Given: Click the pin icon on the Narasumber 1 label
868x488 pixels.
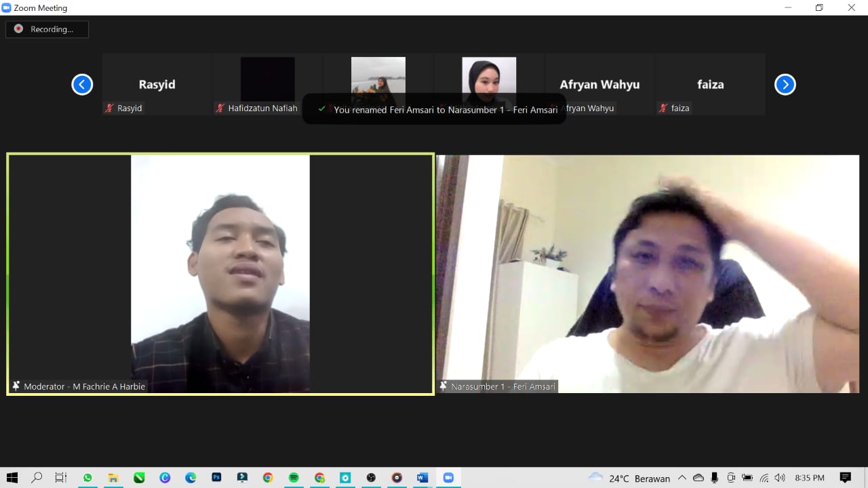Looking at the screenshot, I should pos(443,386).
